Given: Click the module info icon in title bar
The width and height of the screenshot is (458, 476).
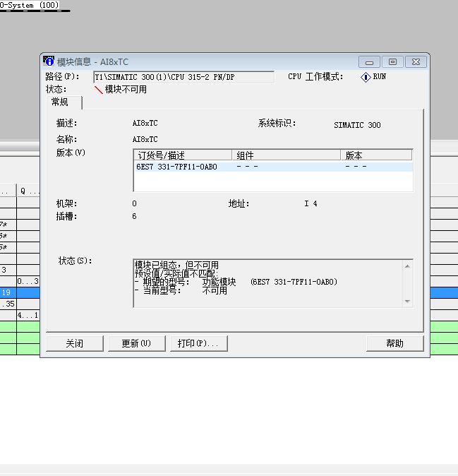Looking at the screenshot, I should click(x=49, y=61).
